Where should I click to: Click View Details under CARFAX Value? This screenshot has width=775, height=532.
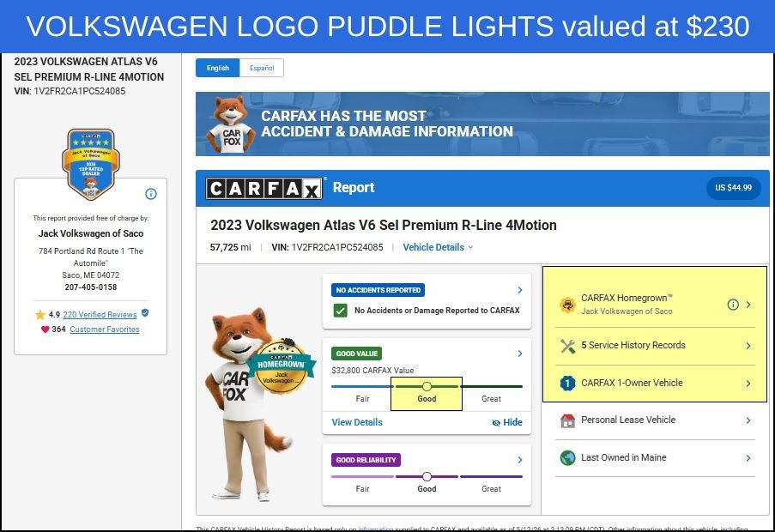357,422
